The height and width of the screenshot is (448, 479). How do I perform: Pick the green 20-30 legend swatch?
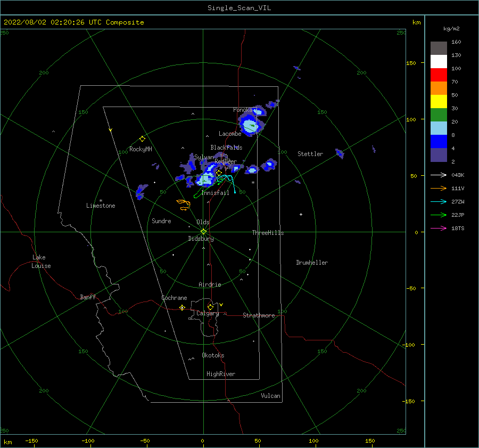[x=439, y=115]
